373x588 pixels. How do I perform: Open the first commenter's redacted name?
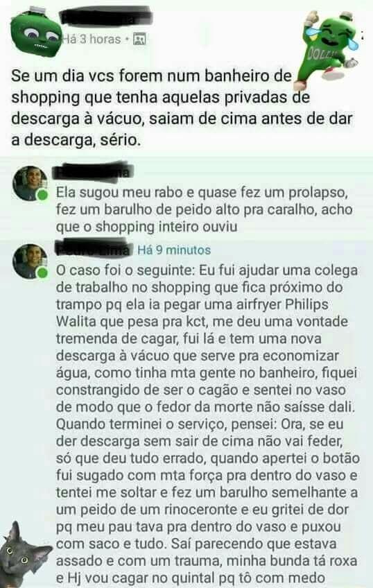point(92,171)
